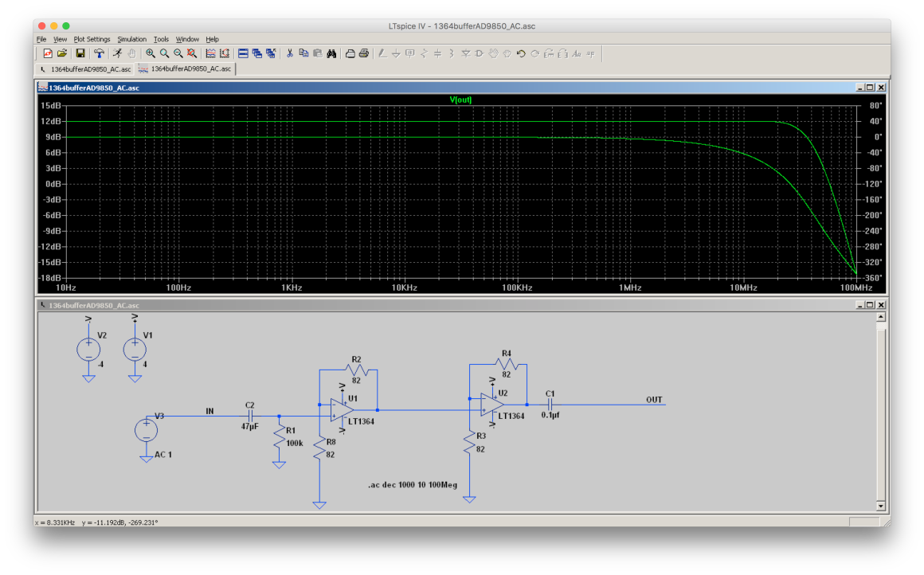Open the Help menu
The width and height of the screenshot is (924, 575).
pos(212,40)
